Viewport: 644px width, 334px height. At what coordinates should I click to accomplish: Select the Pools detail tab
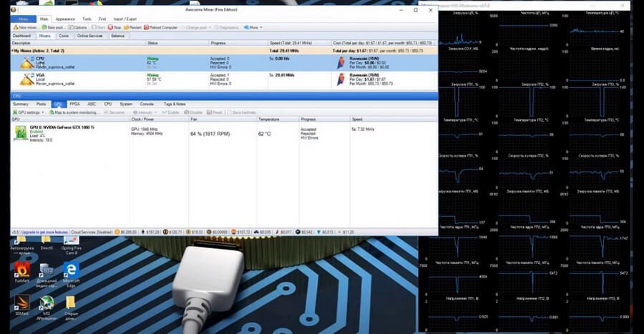click(41, 104)
